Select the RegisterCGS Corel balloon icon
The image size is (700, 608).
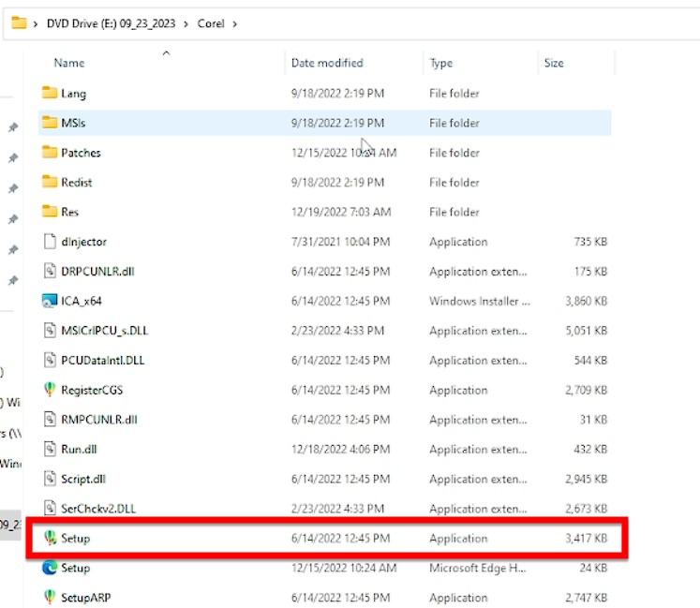point(50,390)
